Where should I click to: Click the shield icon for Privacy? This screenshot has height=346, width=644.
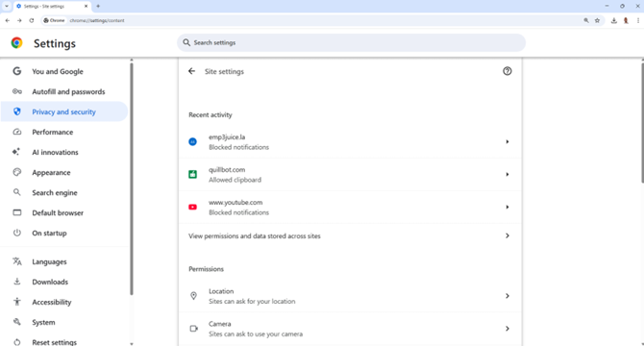(x=17, y=111)
